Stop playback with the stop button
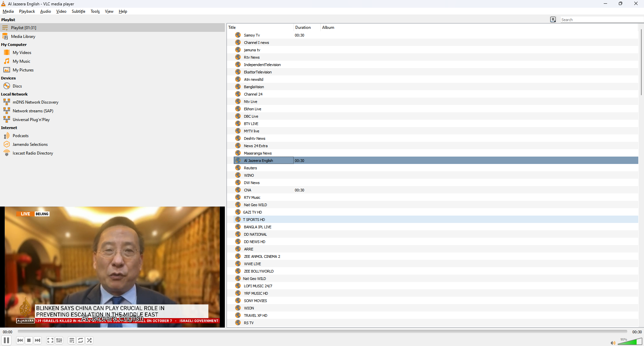This screenshot has width=644, height=346. [x=29, y=340]
